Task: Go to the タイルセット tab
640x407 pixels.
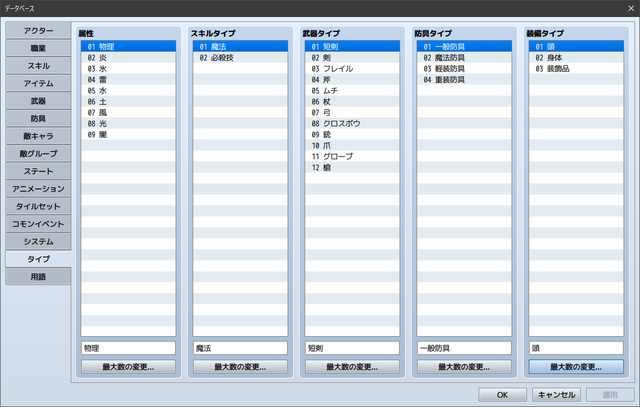Action: click(x=38, y=206)
